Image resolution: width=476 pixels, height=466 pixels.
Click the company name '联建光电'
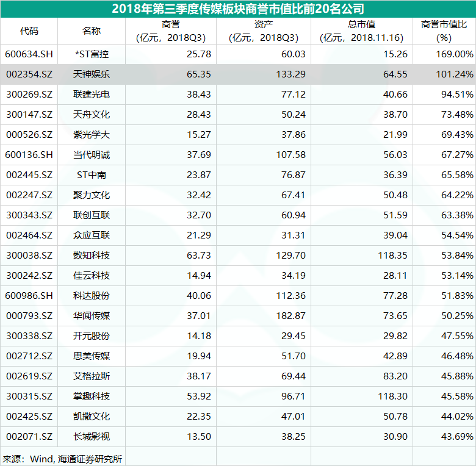pyautogui.click(x=92, y=95)
